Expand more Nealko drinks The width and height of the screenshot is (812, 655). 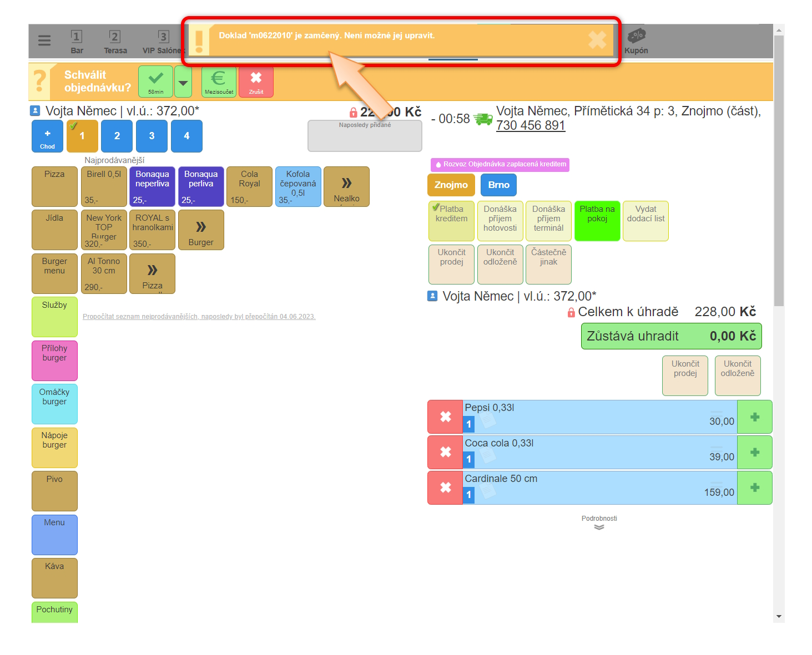click(346, 187)
